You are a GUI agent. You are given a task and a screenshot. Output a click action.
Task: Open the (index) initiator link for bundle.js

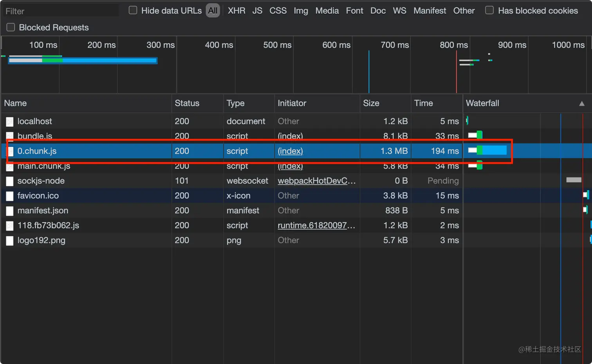click(290, 136)
